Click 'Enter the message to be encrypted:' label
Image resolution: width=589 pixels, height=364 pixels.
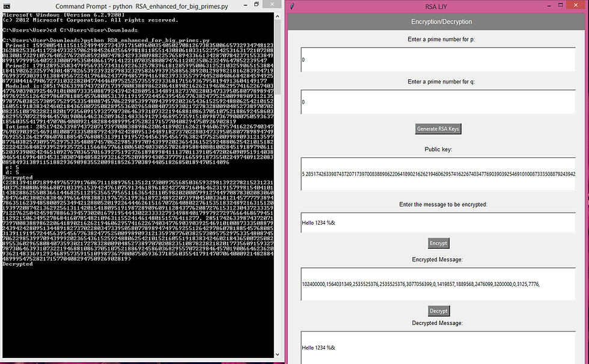444,204
